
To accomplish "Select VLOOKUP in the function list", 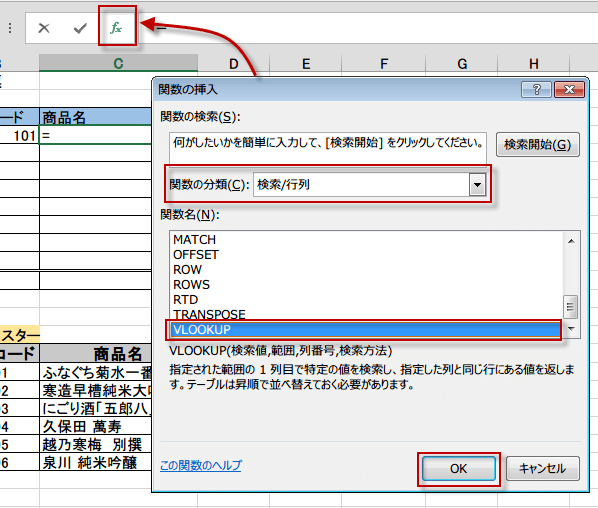I will point(365,330).
